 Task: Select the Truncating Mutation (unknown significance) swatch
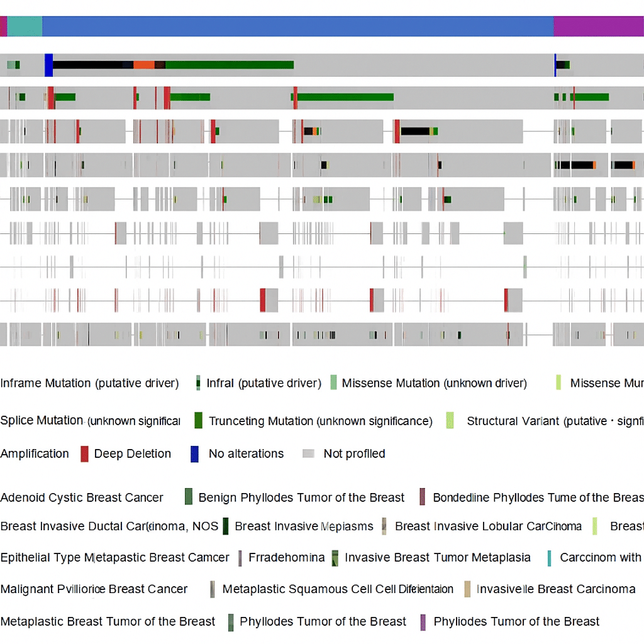point(198,421)
